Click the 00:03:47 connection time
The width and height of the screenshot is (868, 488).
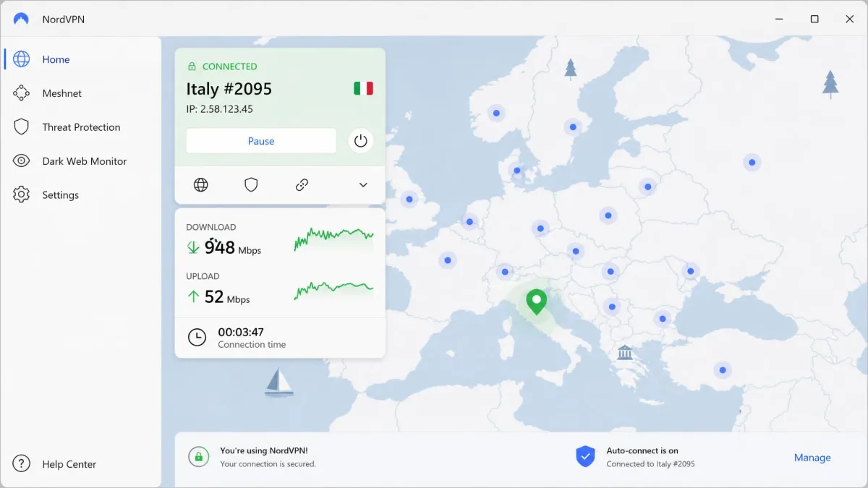coord(241,332)
